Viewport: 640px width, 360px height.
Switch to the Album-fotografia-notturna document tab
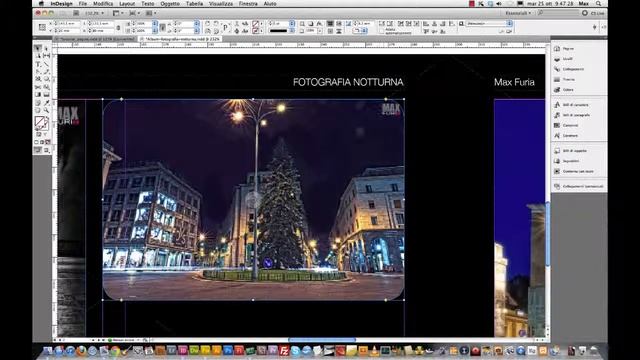180,39
